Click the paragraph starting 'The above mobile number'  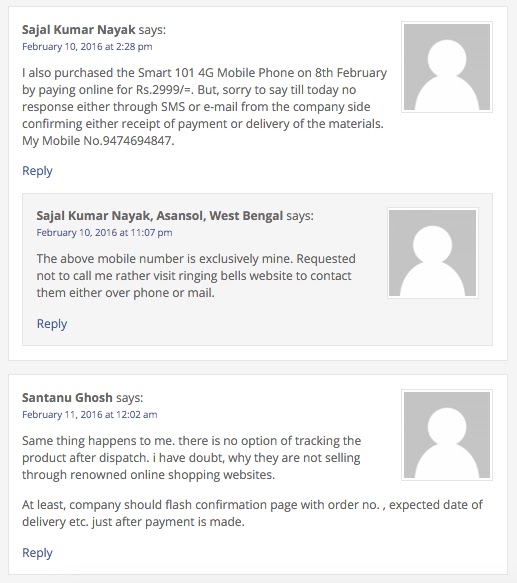click(x=196, y=276)
